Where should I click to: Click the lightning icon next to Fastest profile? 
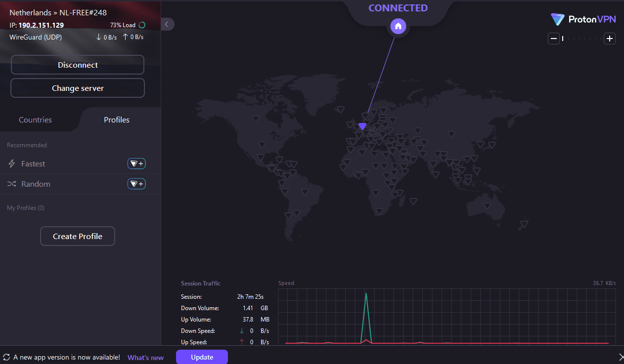(11, 163)
